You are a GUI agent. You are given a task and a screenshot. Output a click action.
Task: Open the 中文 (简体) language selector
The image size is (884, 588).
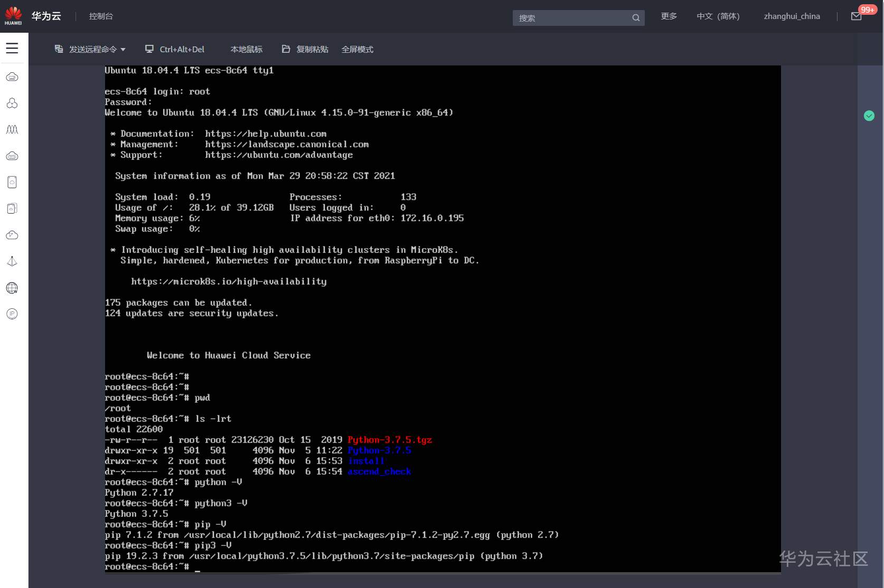click(718, 16)
